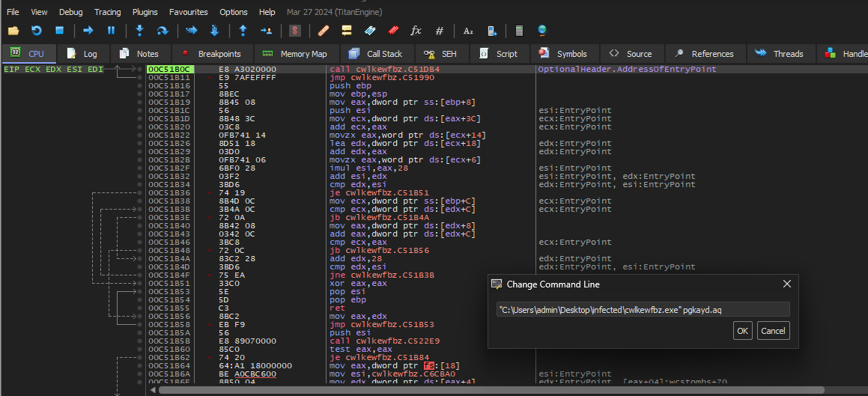Open the Favourites menu
868x396 pixels.
coord(189,12)
